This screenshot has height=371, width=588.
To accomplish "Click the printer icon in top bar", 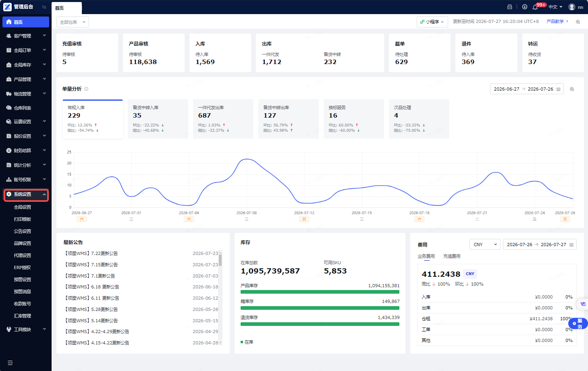I will [509, 7].
